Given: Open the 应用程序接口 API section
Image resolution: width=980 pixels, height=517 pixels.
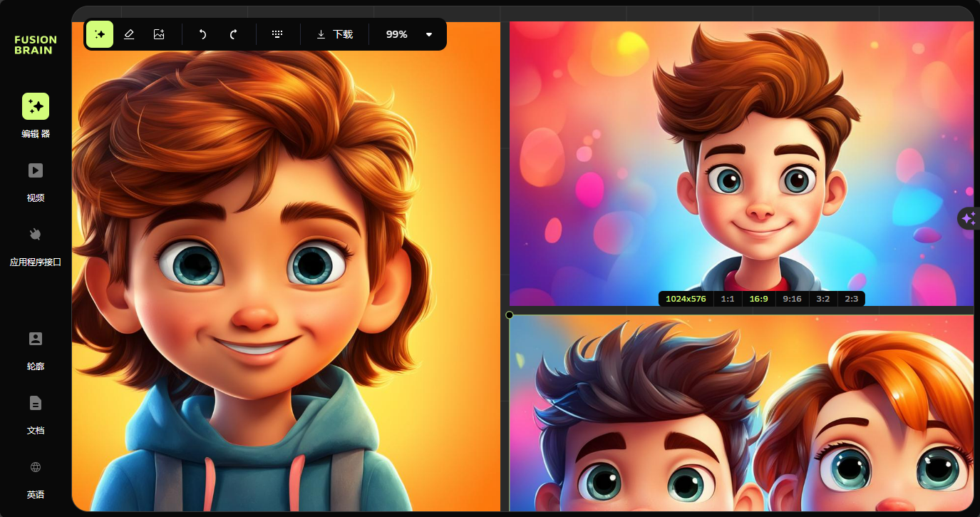Looking at the screenshot, I should tap(36, 247).
